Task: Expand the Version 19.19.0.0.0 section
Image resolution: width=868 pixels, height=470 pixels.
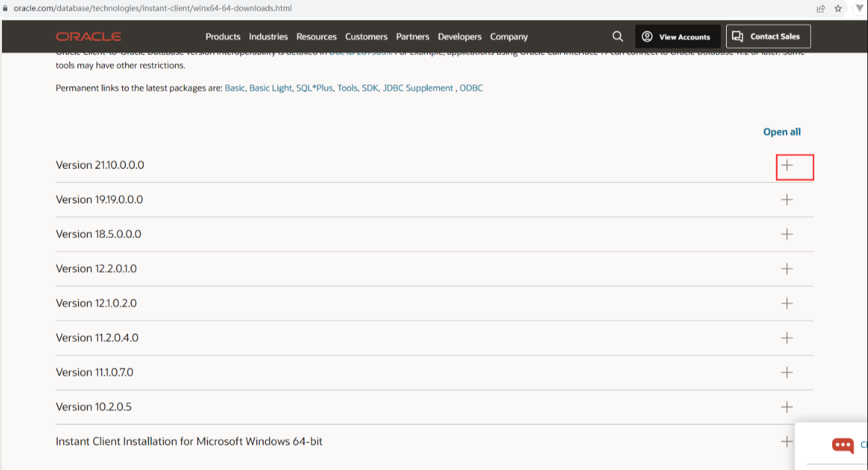Action: [787, 200]
